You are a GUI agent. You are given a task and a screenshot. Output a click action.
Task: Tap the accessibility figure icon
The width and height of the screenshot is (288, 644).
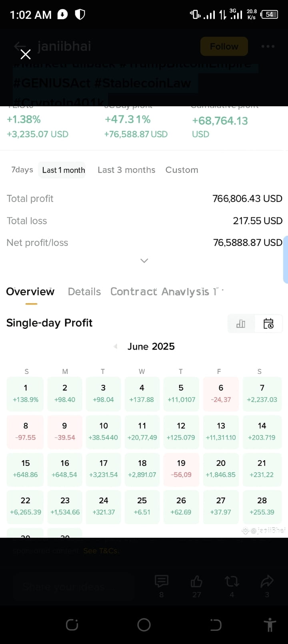(x=270, y=624)
